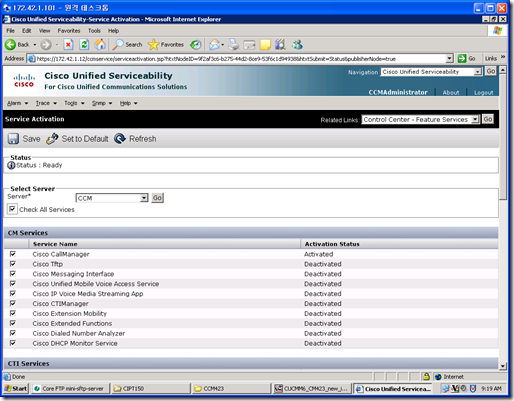Click the security lock icon in status bar
514x401 pixels.
(x=426, y=377)
